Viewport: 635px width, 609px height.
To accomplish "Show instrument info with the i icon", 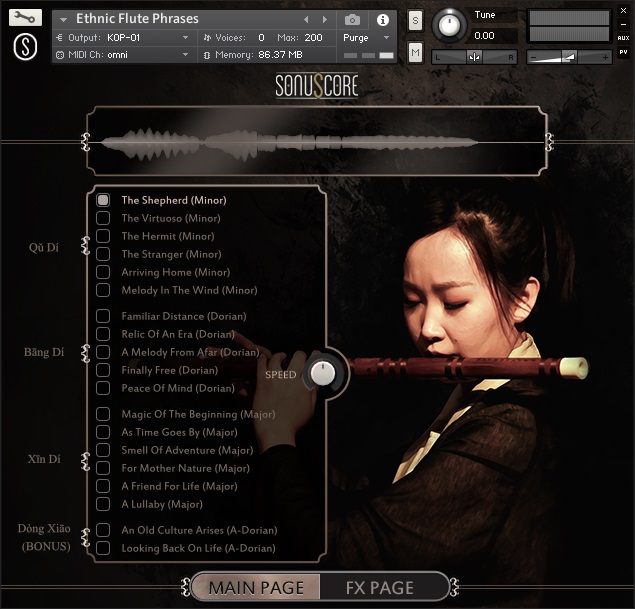I will pyautogui.click(x=382, y=20).
